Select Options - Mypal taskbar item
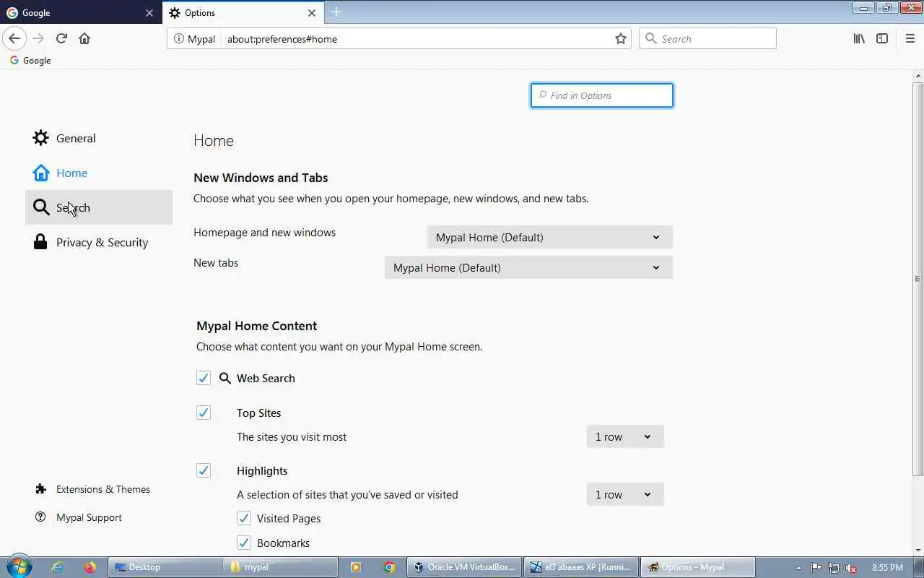Image resolution: width=924 pixels, height=578 pixels. [x=697, y=567]
